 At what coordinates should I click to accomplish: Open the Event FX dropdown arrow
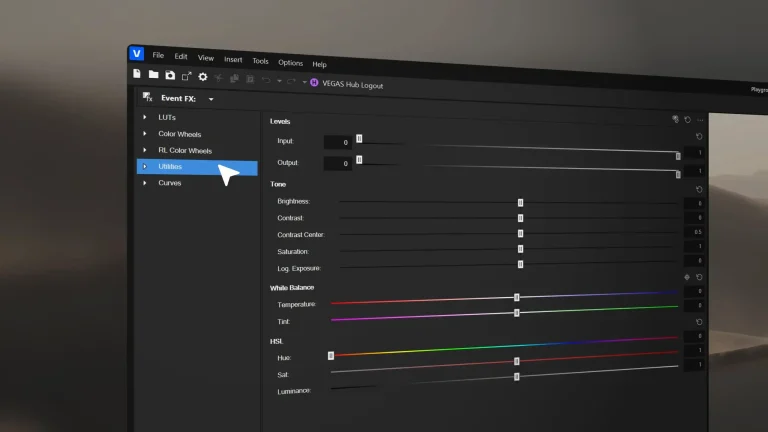211,99
